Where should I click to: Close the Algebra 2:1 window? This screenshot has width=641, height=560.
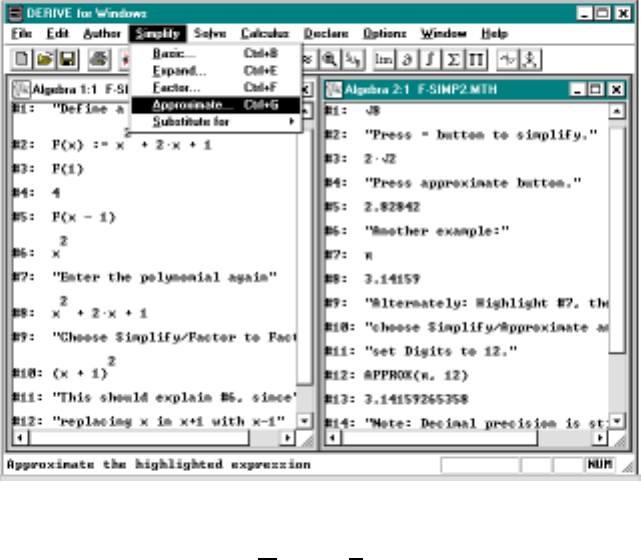coord(616,89)
